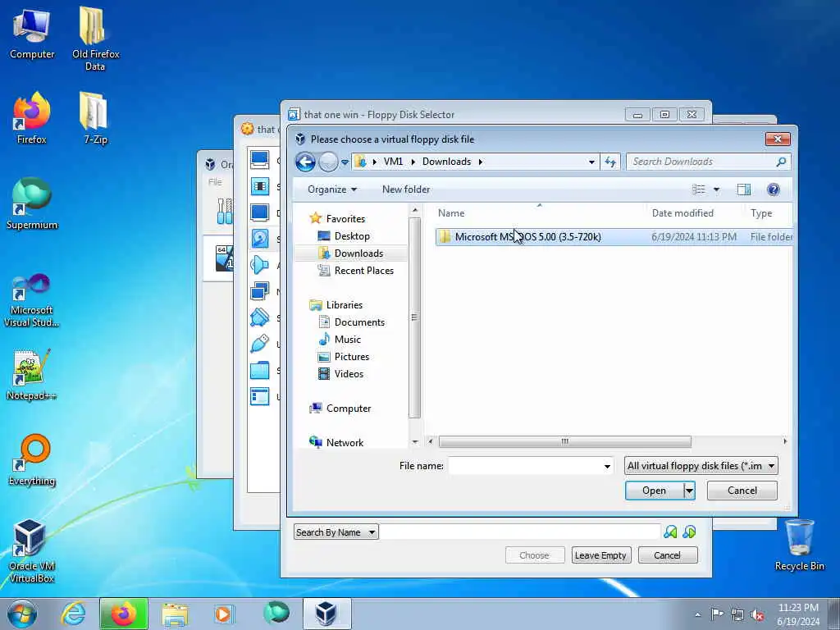Toggle the preview pane icon

tap(744, 189)
